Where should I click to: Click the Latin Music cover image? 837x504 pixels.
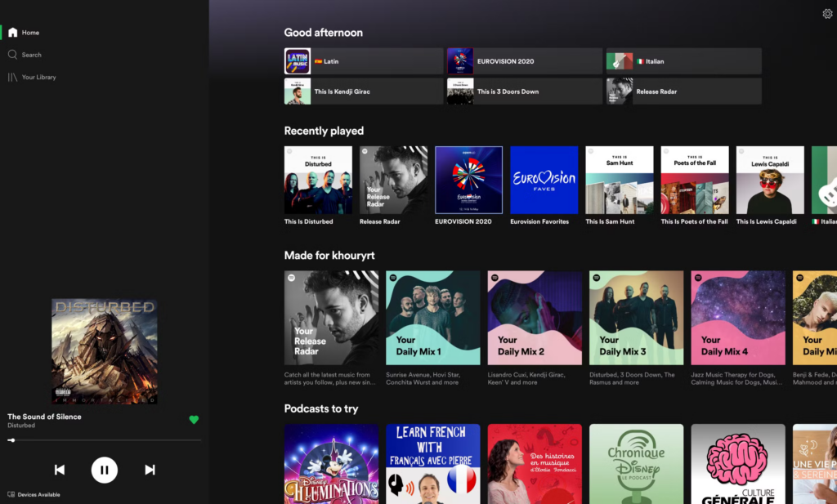(x=298, y=61)
